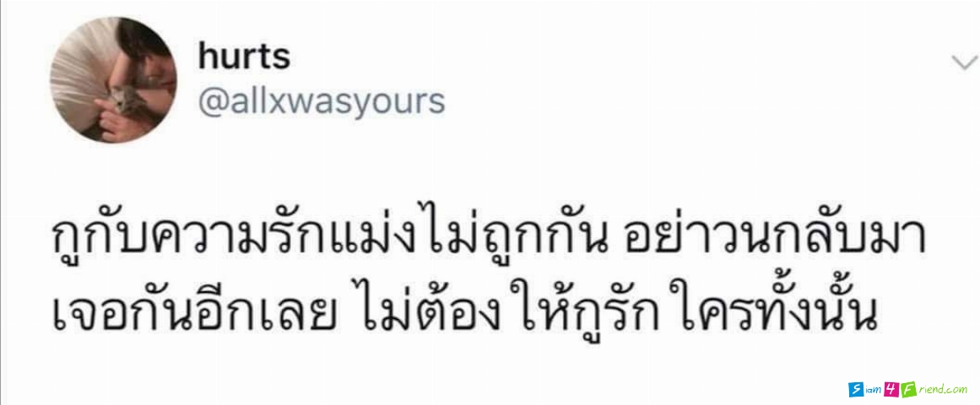Click the gray vertical border on left edge
Image resolution: width=980 pixels, height=405 pixels.
pos(1,202)
